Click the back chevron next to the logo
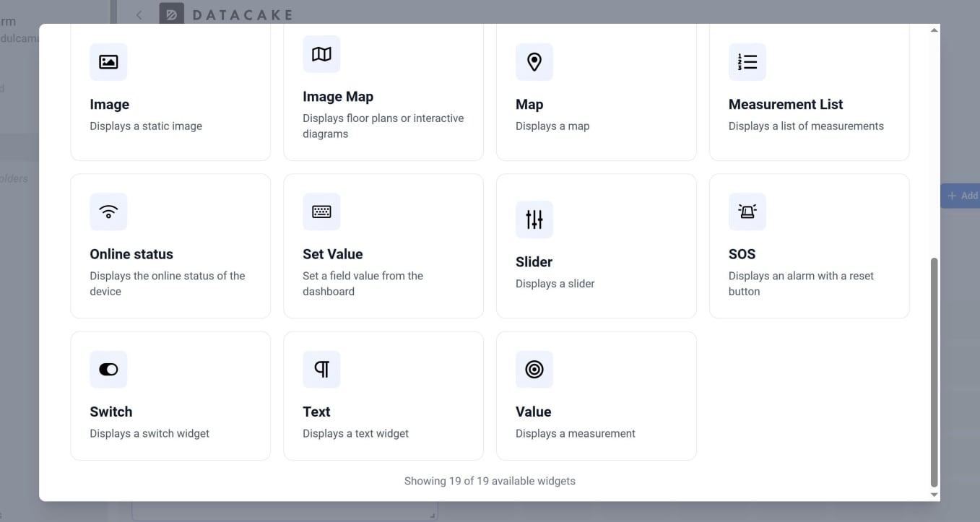 tap(139, 14)
